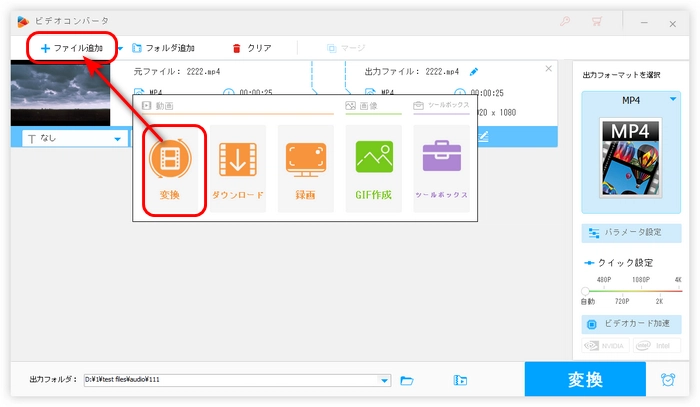
Task: Expand the output folder path dropdown
Action: coord(384,380)
